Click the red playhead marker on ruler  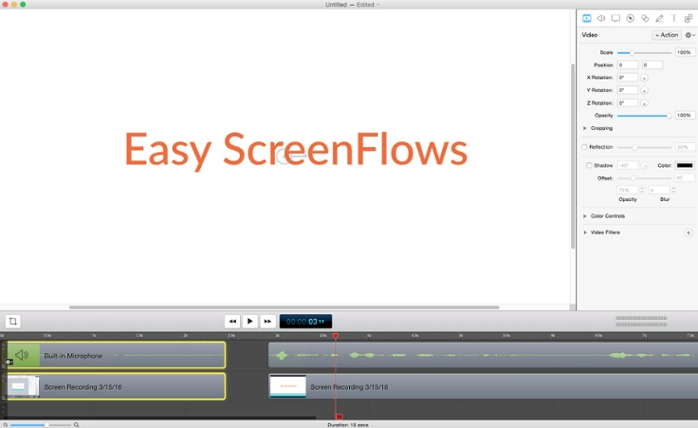click(336, 335)
